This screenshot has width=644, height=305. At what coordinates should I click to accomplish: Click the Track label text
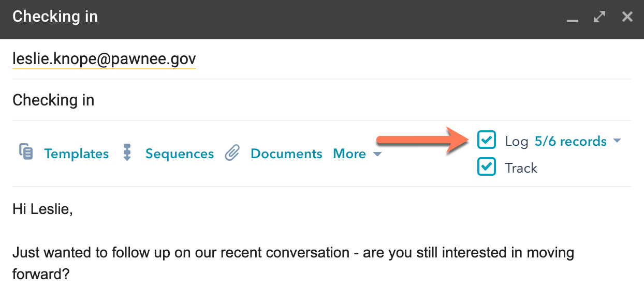click(521, 168)
